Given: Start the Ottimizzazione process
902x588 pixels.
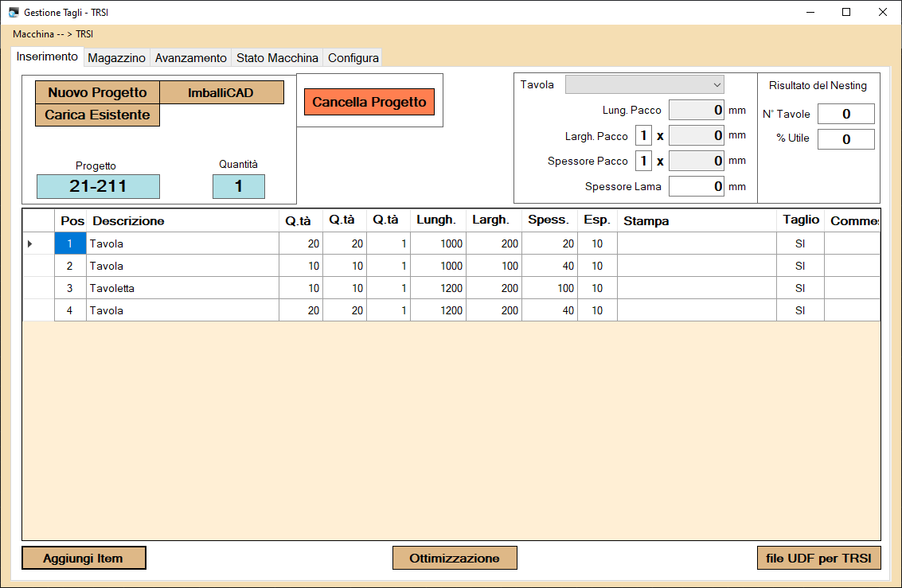Looking at the screenshot, I should pyautogui.click(x=455, y=559).
